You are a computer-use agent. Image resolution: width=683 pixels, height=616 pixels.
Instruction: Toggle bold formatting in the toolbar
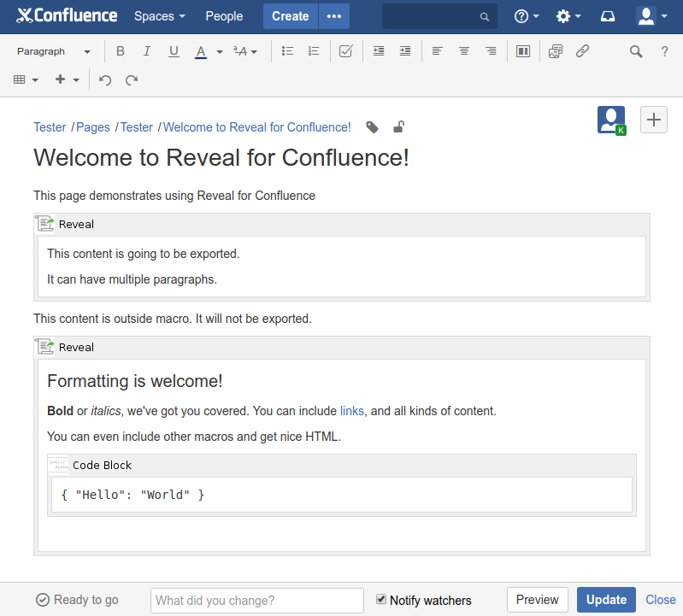pos(121,51)
